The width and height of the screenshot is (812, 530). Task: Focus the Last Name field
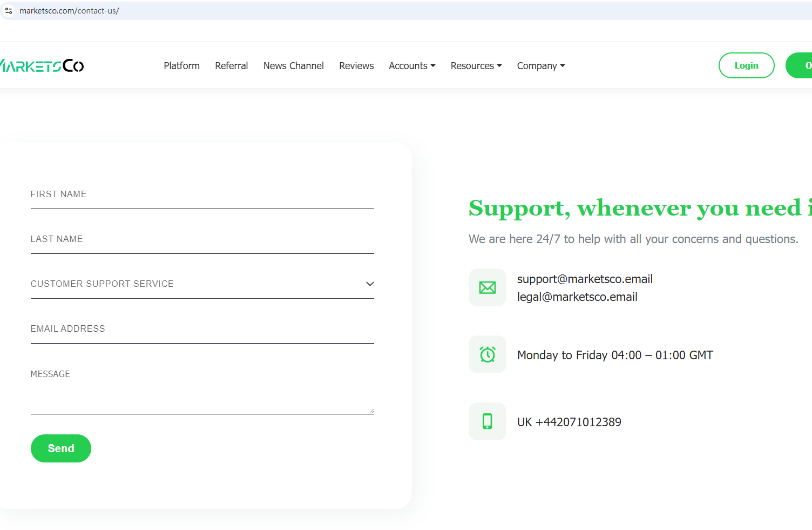pyautogui.click(x=202, y=239)
